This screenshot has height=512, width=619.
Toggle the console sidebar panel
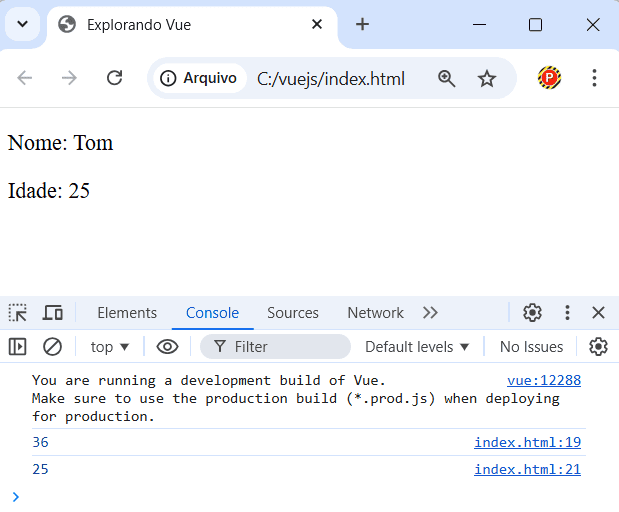(18, 347)
